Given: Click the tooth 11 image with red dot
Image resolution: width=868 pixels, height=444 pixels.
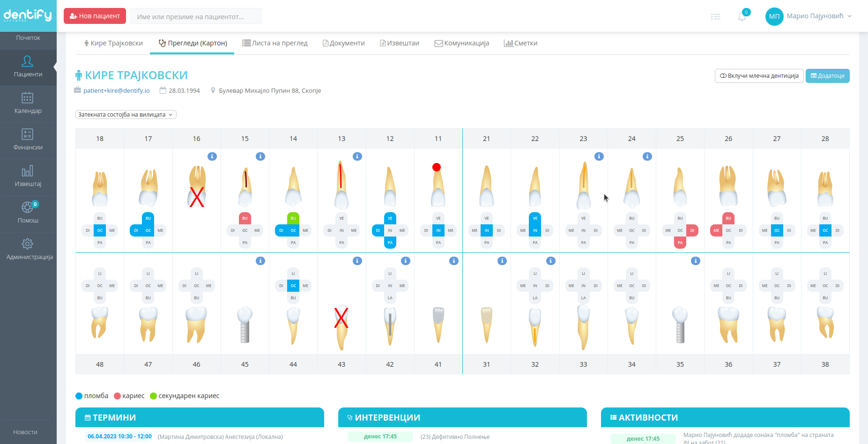Looking at the screenshot, I should point(438,185).
